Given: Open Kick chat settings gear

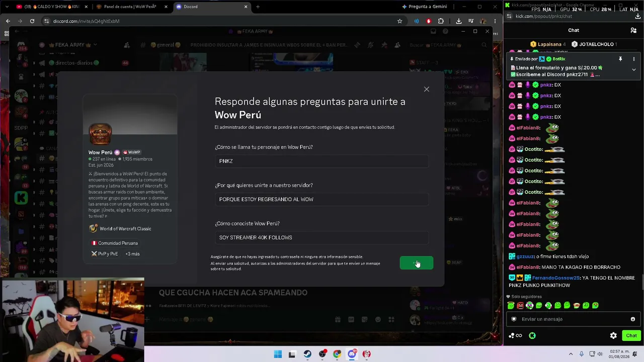Looking at the screenshot, I should tap(613, 335).
